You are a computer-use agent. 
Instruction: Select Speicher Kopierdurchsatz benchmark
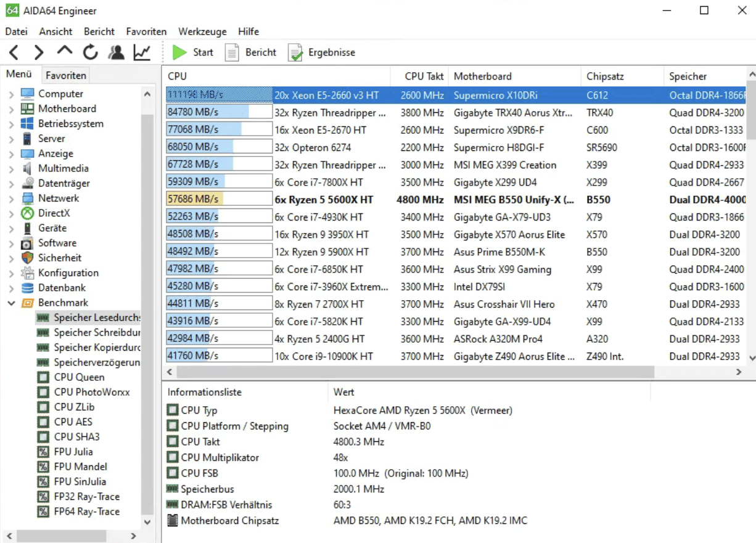point(88,347)
